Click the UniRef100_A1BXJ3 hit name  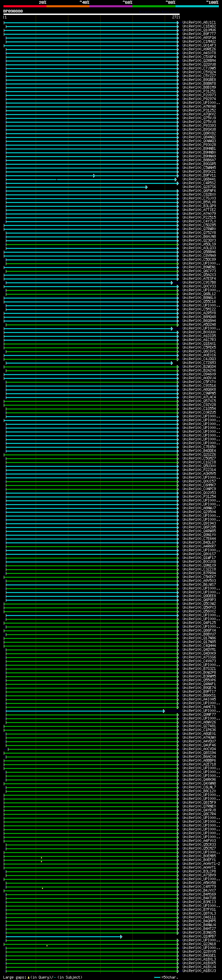(199, 971)
